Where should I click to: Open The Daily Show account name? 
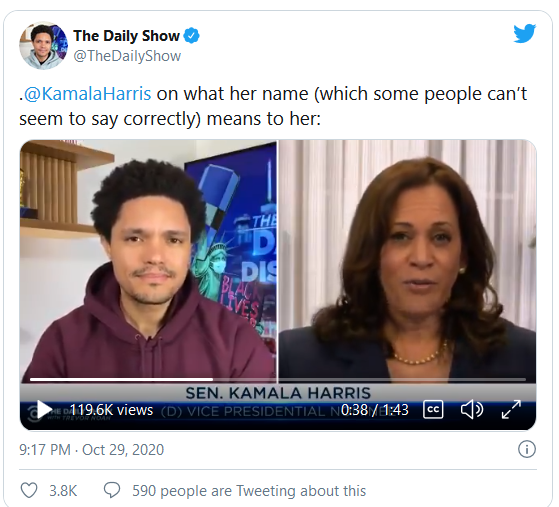point(126,36)
